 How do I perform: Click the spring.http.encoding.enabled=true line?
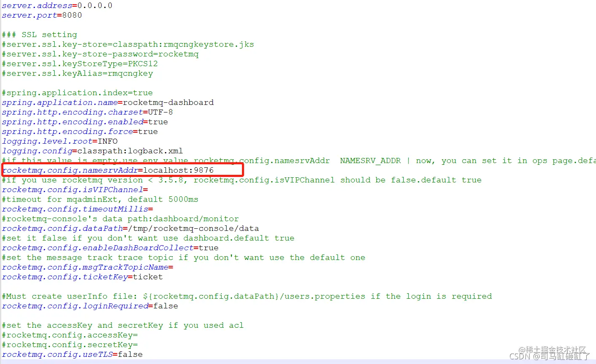point(85,122)
